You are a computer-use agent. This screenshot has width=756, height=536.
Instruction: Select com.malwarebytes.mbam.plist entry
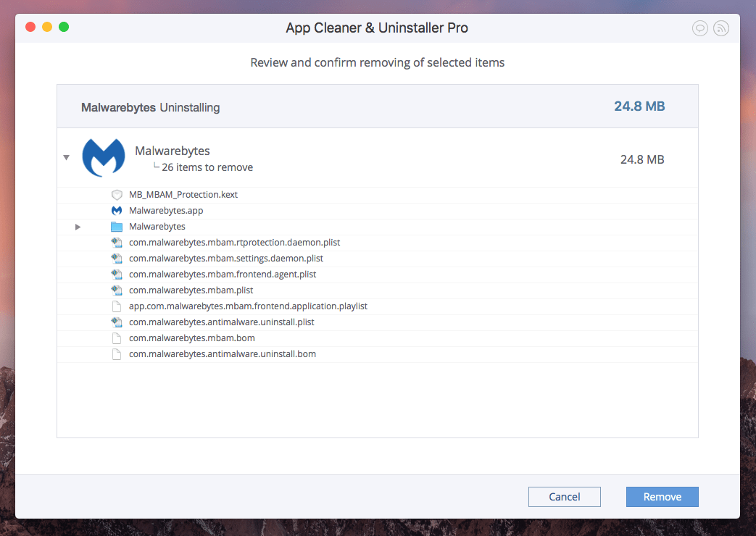(191, 290)
